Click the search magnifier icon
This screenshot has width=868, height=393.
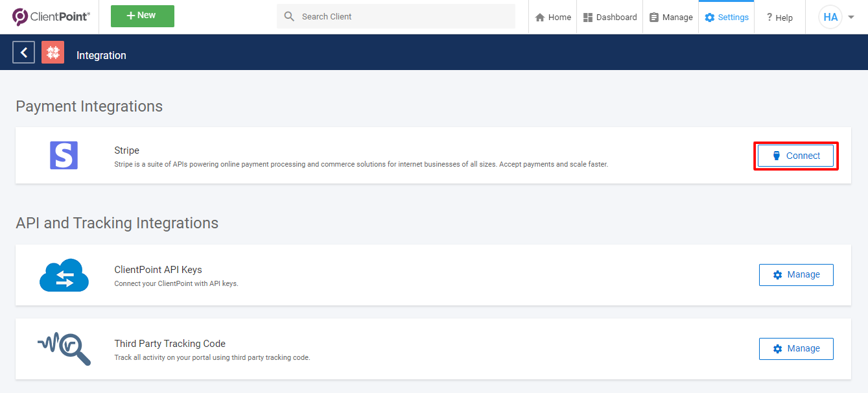pyautogui.click(x=289, y=16)
